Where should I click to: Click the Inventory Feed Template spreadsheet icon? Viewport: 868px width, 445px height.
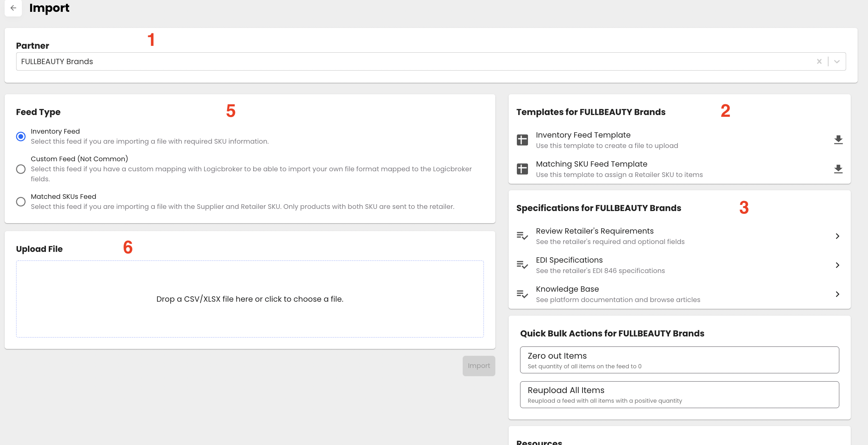(x=522, y=140)
